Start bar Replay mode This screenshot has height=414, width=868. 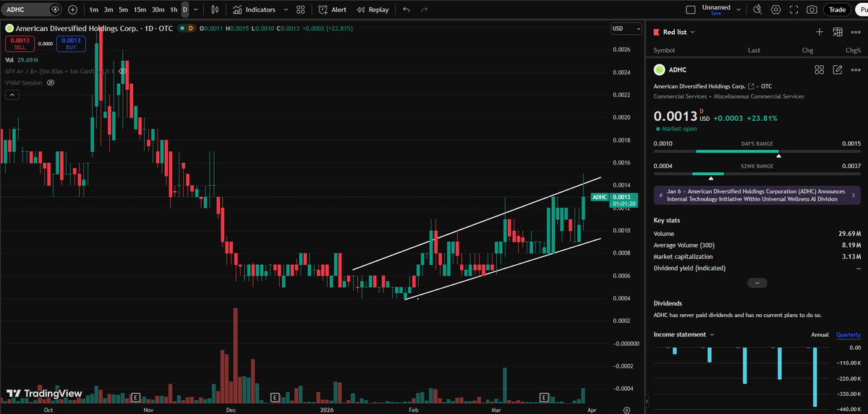pos(372,9)
